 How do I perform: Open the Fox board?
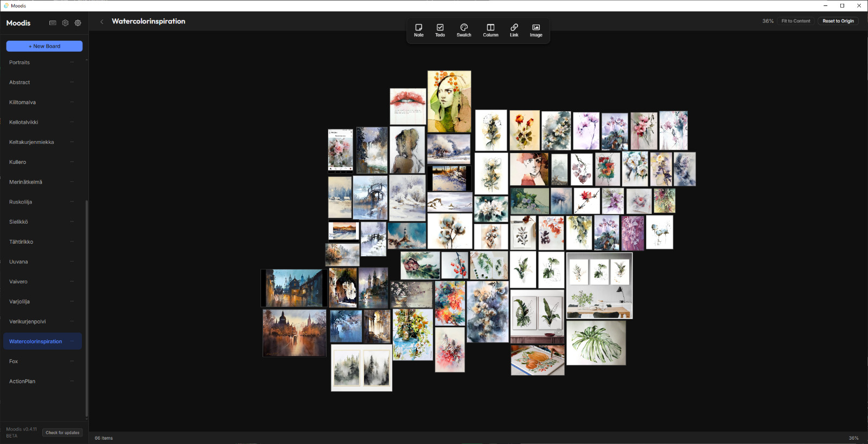(x=41, y=361)
